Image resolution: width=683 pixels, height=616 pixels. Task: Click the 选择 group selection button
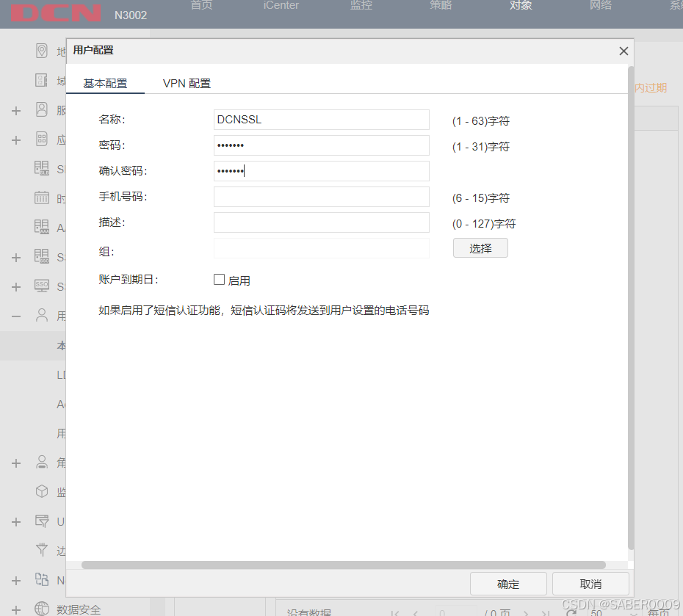pos(480,249)
